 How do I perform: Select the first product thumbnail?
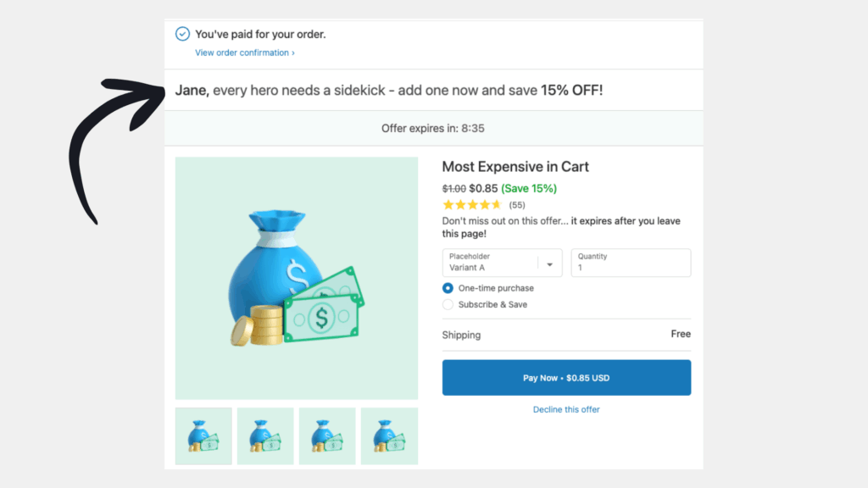203,436
